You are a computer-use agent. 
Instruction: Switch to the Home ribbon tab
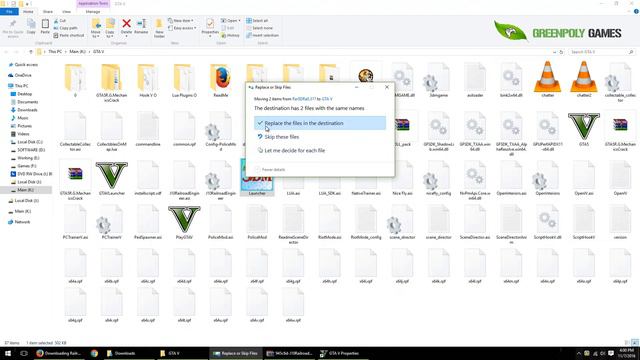click(x=28, y=11)
